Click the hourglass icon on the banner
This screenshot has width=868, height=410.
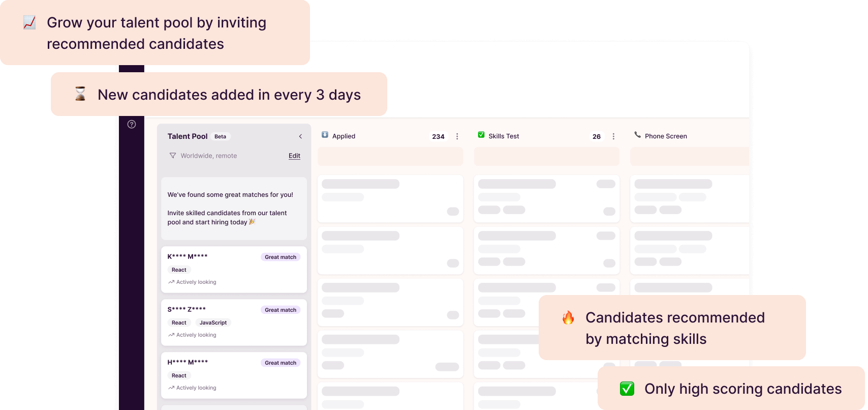(80, 94)
